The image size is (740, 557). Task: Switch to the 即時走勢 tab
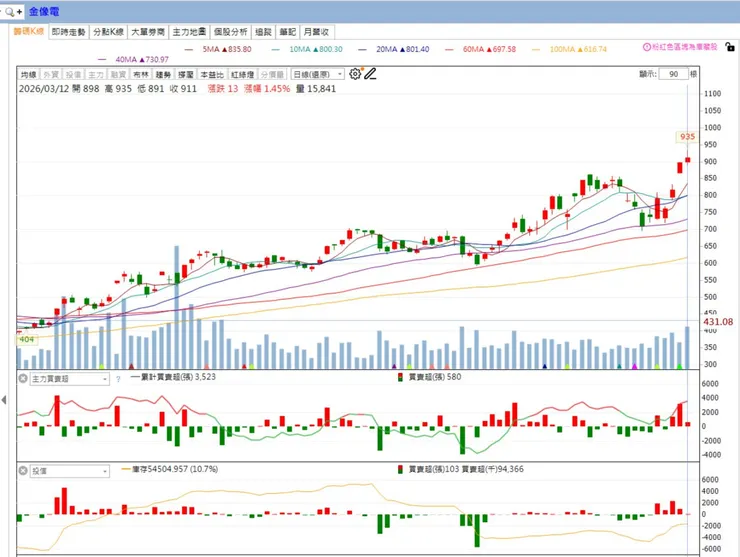[x=68, y=32]
